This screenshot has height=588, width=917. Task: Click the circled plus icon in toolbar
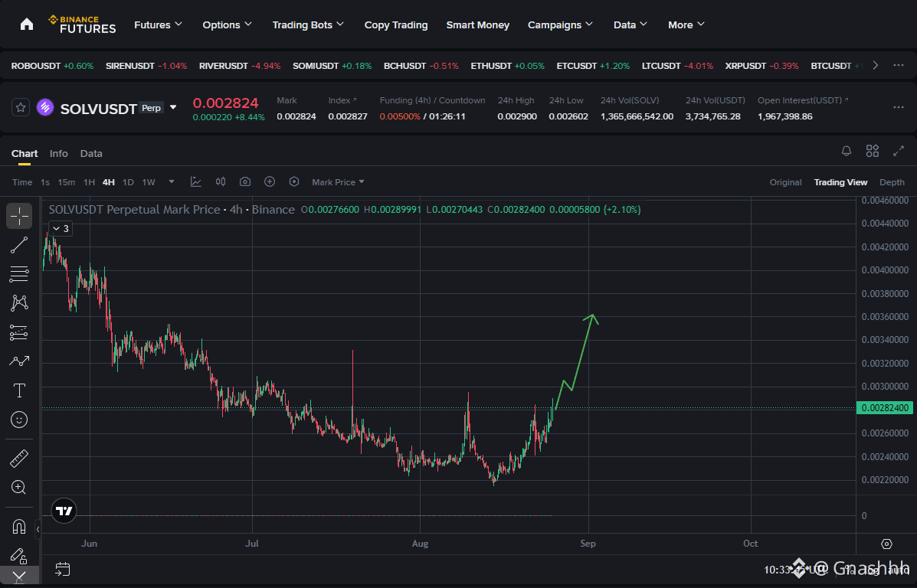[270, 181]
